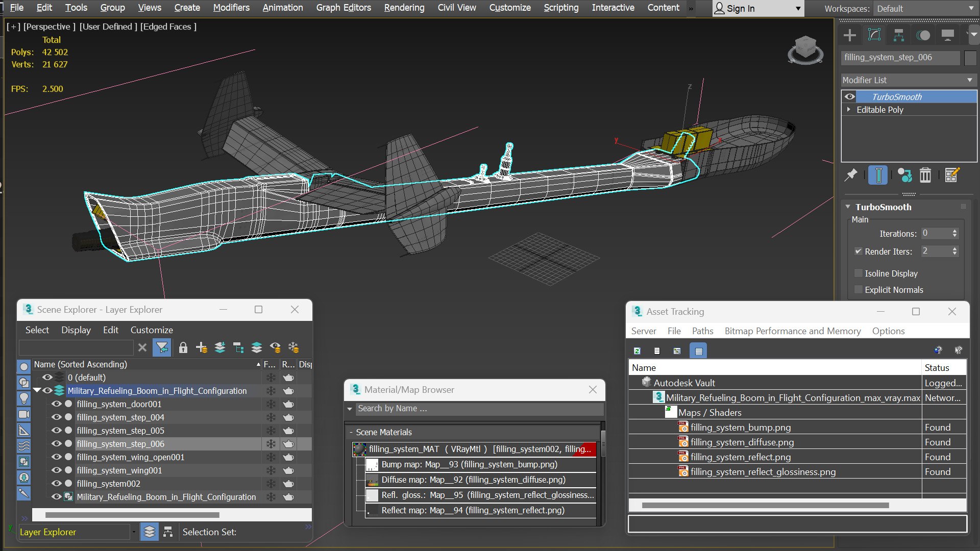Open Configure Modifier Sets icon
This screenshot has height=551, width=980.
pyautogui.click(x=952, y=175)
